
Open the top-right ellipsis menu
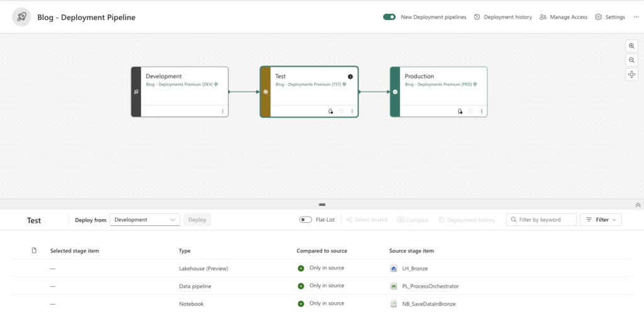(x=636, y=17)
